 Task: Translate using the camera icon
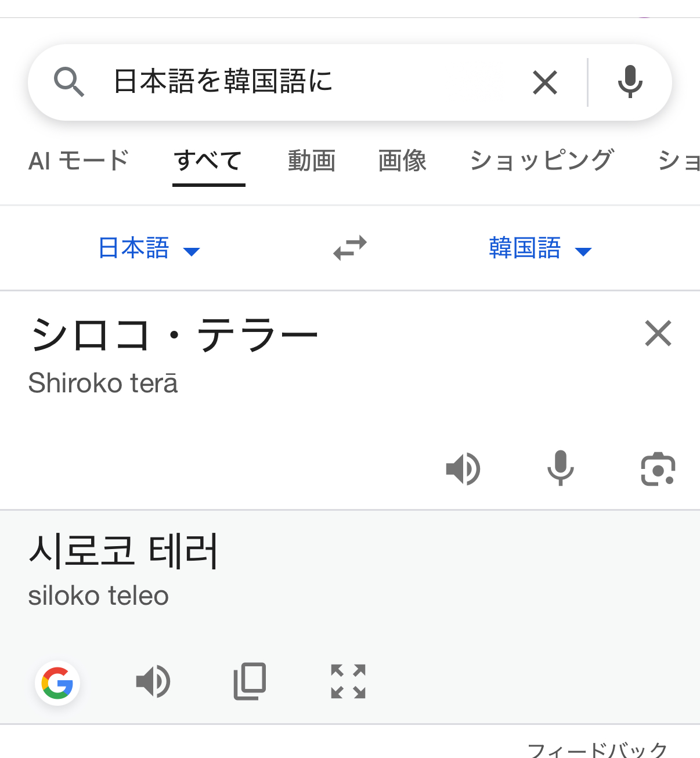point(658,468)
